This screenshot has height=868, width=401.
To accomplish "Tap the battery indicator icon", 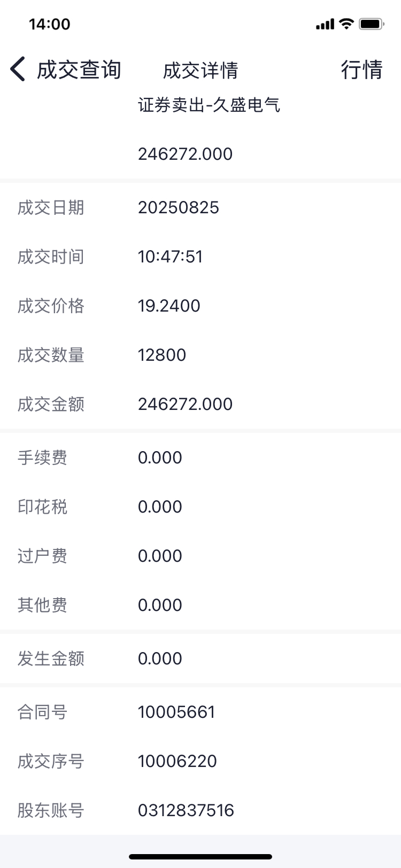I will pos(372,24).
